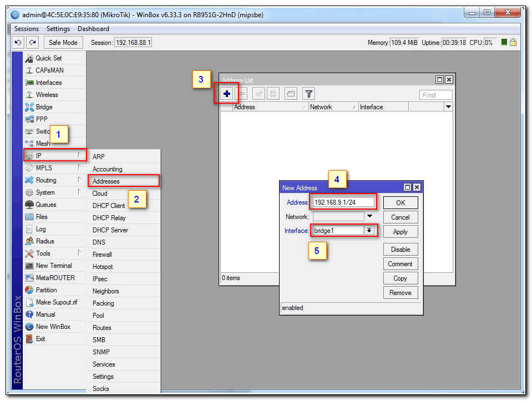Open Bridge in the sidebar
The width and height of the screenshot is (532, 401).
click(x=54, y=107)
